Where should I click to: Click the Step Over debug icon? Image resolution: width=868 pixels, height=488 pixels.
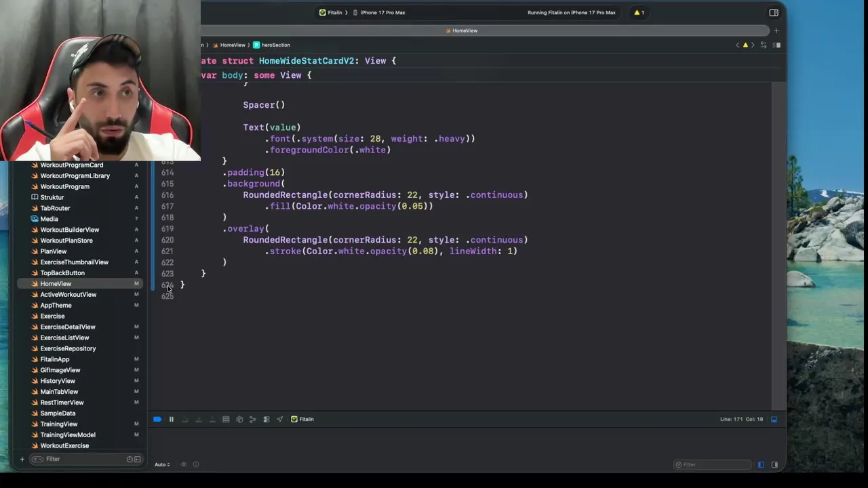pyautogui.click(x=184, y=420)
